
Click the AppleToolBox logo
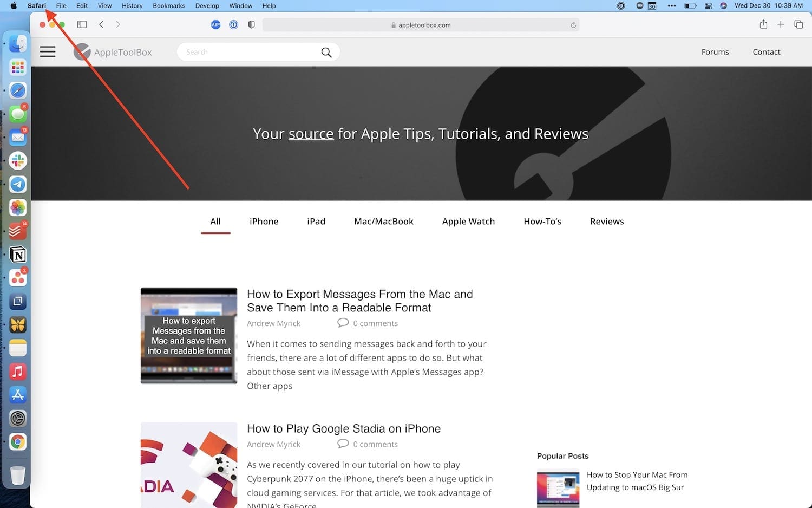point(113,52)
